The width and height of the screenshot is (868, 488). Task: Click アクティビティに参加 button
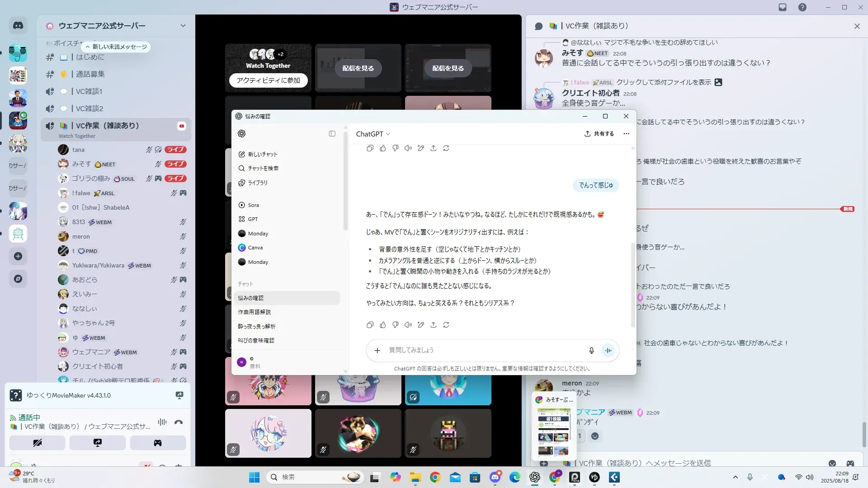pos(268,80)
